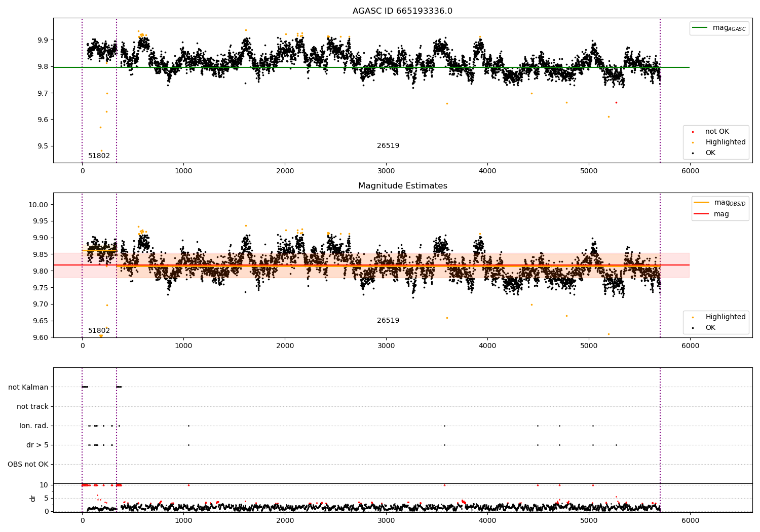This screenshot has width=760, height=532.
Task: Click the 9.80 y-axis tick in the middle plot
Action: pos(40,271)
